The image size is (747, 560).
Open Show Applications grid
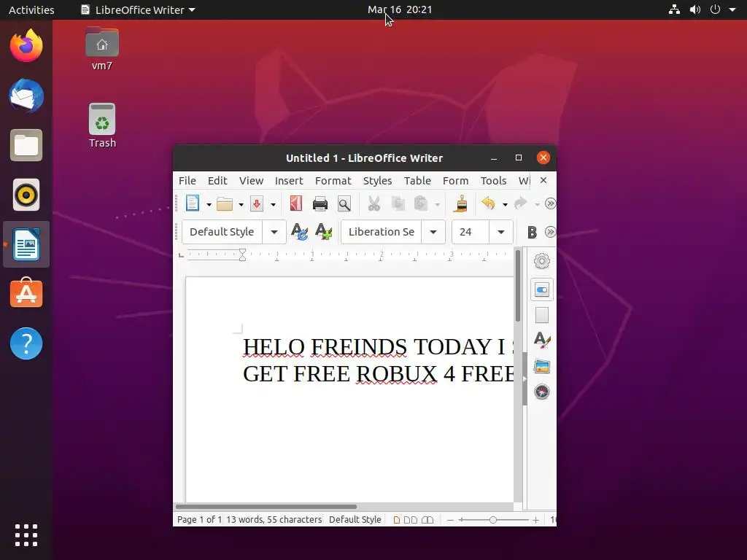click(x=26, y=535)
